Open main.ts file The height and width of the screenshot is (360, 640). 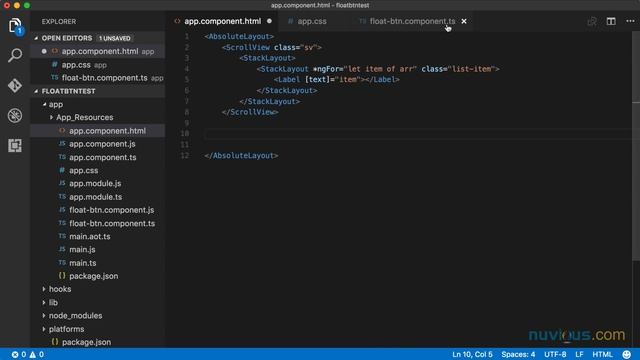click(x=98, y=263)
